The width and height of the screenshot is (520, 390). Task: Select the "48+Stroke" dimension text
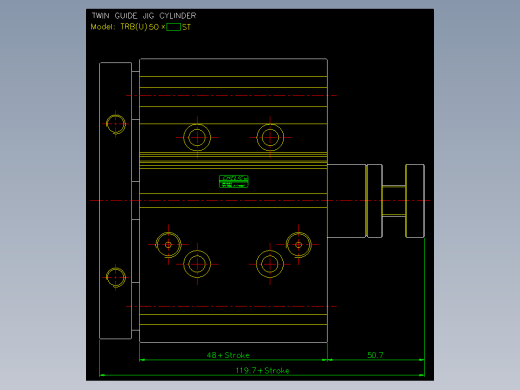pyautogui.click(x=228, y=355)
